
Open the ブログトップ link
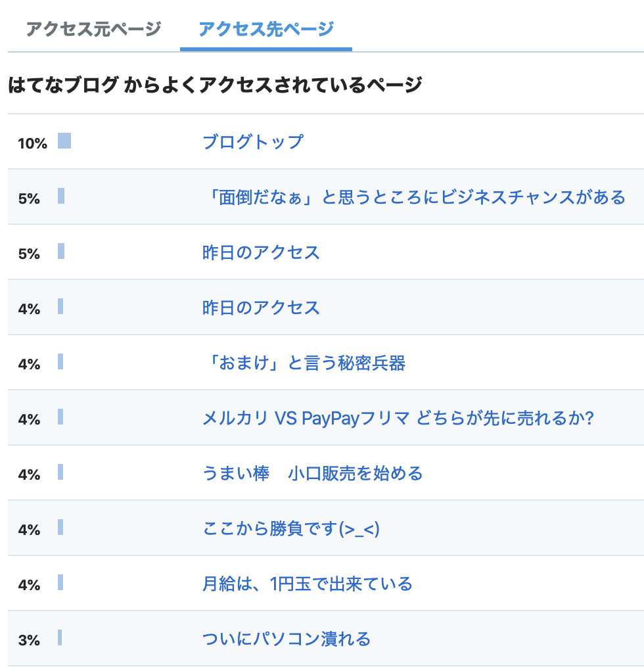click(253, 142)
